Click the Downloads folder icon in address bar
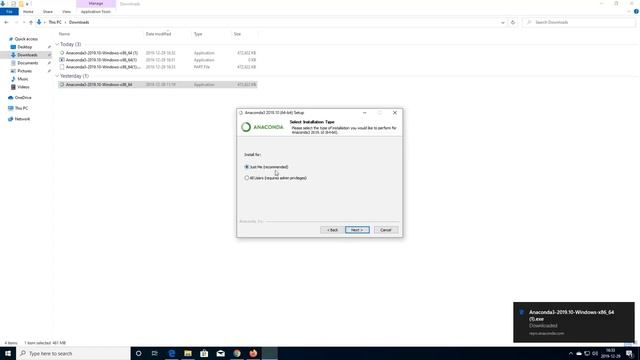 tap(39, 22)
